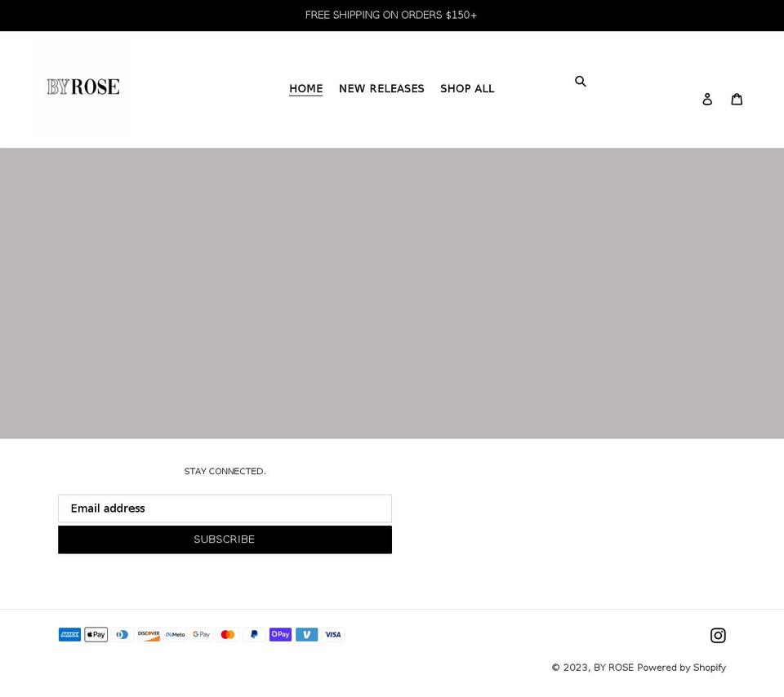Image resolution: width=784 pixels, height=697 pixels.
Task: Click the Google Pay payment icon
Action: (201, 634)
